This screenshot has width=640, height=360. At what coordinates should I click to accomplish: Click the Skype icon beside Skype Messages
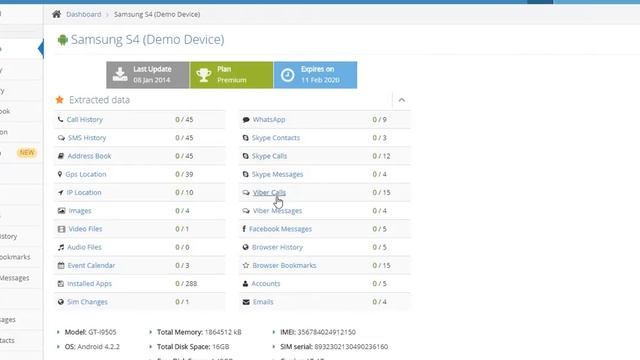click(245, 174)
